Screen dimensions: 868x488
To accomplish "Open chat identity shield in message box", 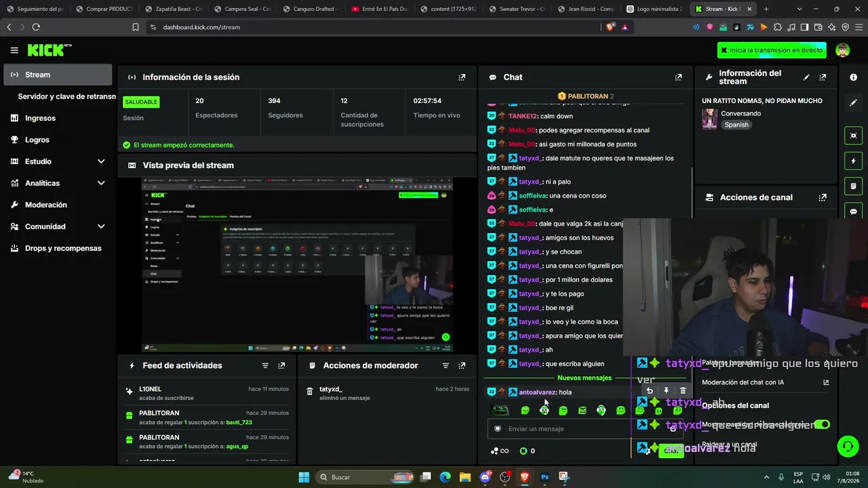I will [x=498, y=428].
